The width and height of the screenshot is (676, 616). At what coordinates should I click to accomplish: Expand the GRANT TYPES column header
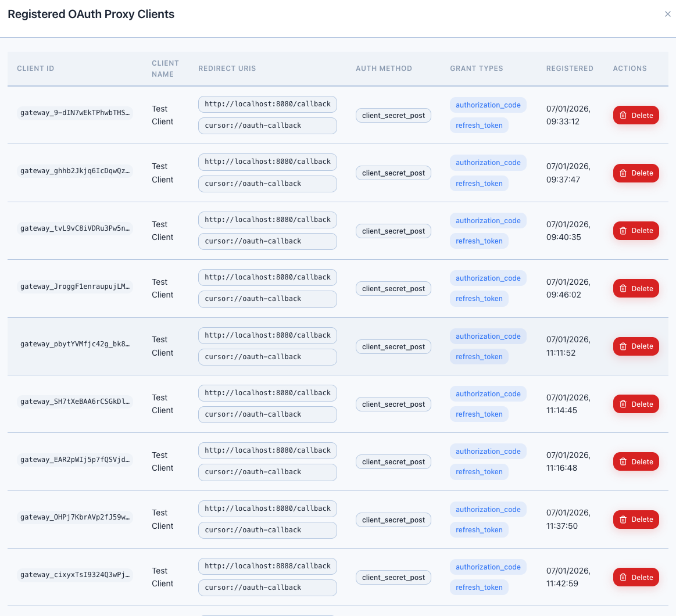(476, 68)
